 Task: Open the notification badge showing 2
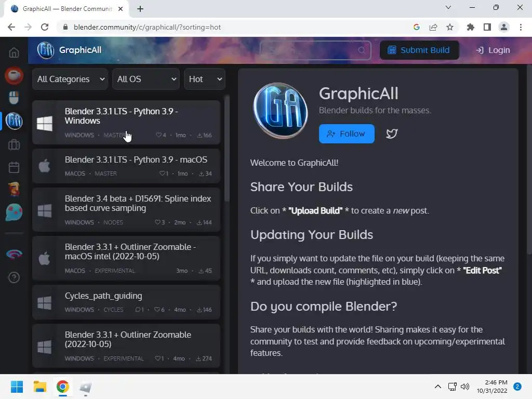517,387
